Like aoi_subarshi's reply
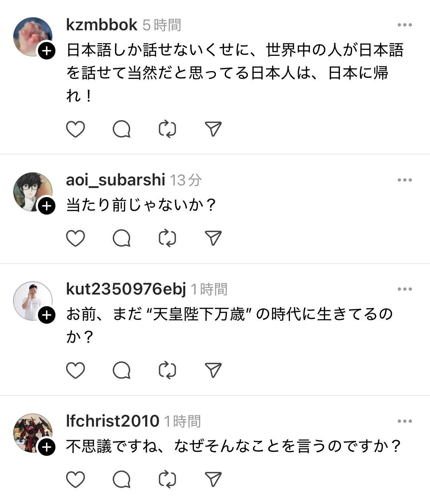 (75, 238)
